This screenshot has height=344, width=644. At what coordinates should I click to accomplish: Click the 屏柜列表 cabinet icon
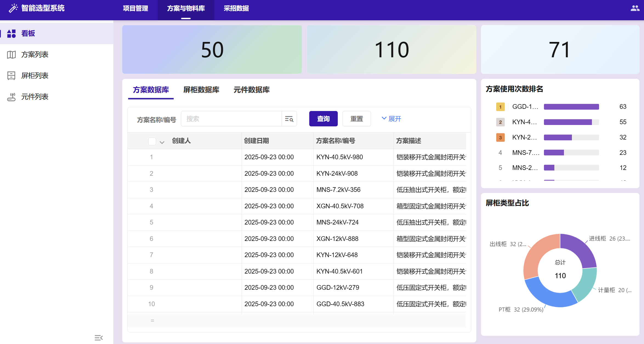tap(11, 76)
